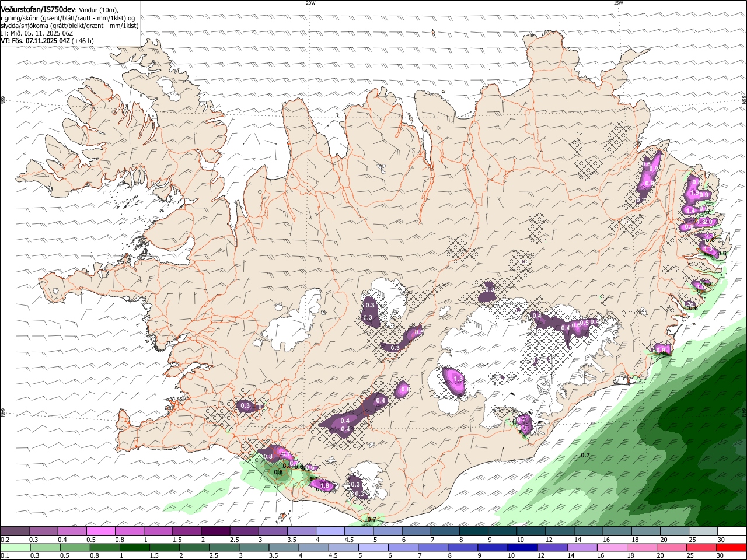Click the 0.7 value over the offshore green rain band
Screen dimensions: 747x560
(586, 455)
